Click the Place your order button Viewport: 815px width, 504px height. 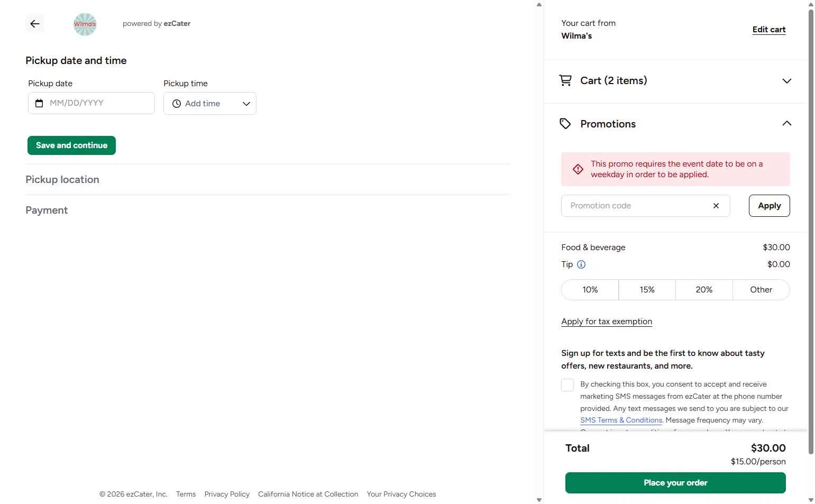[x=675, y=483]
